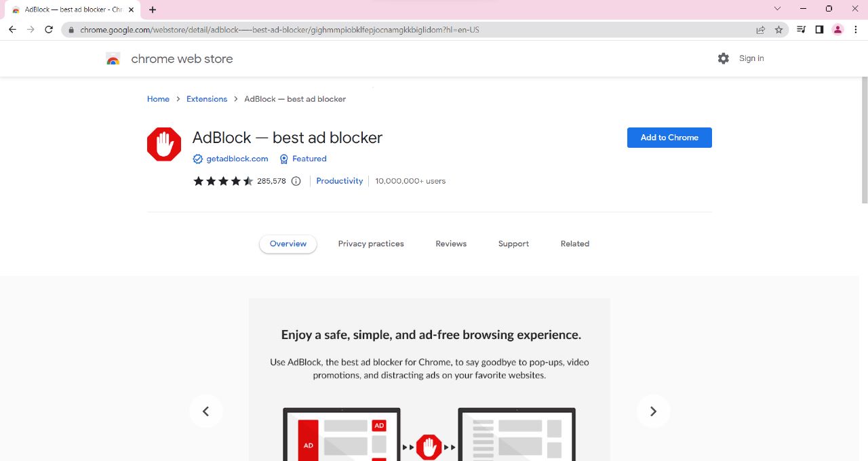Click the AdBlock red hand logo
This screenshot has height=461, width=868.
pos(164,144)
